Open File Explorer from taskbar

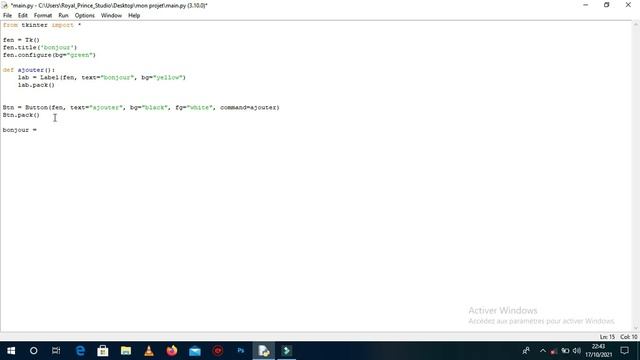point(126,351)
